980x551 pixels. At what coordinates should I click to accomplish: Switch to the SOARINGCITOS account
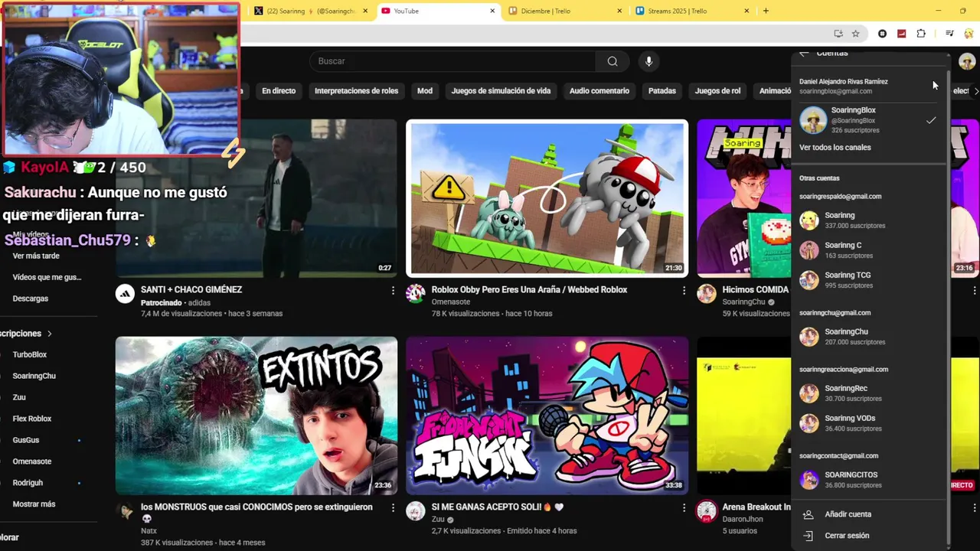click(869, 480)
